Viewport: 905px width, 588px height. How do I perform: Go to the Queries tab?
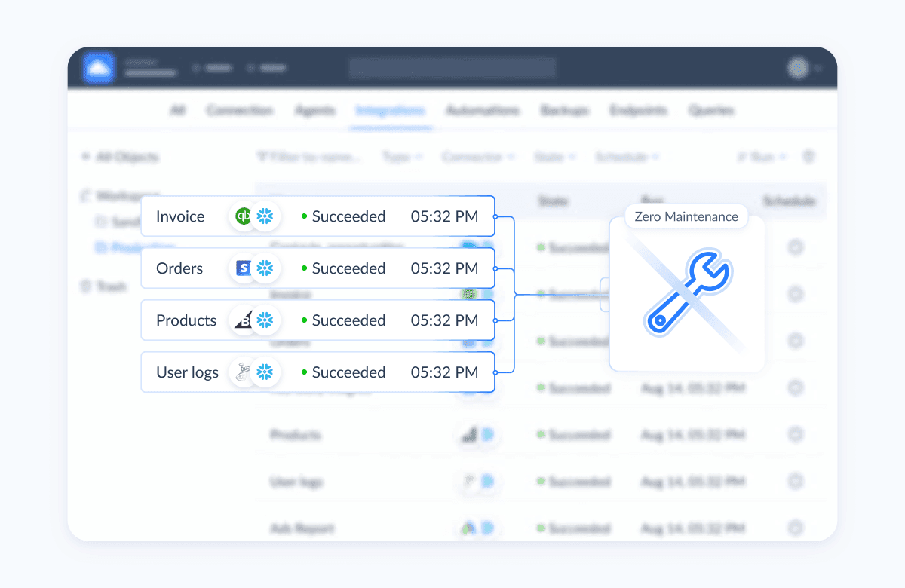pyautogui.click(x=711, y=110)
